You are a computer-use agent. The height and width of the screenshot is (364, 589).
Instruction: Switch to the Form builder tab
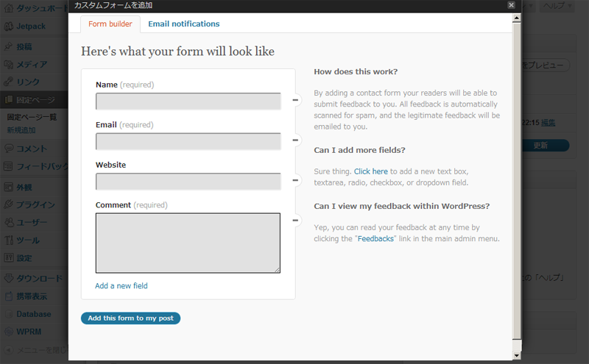110,24
